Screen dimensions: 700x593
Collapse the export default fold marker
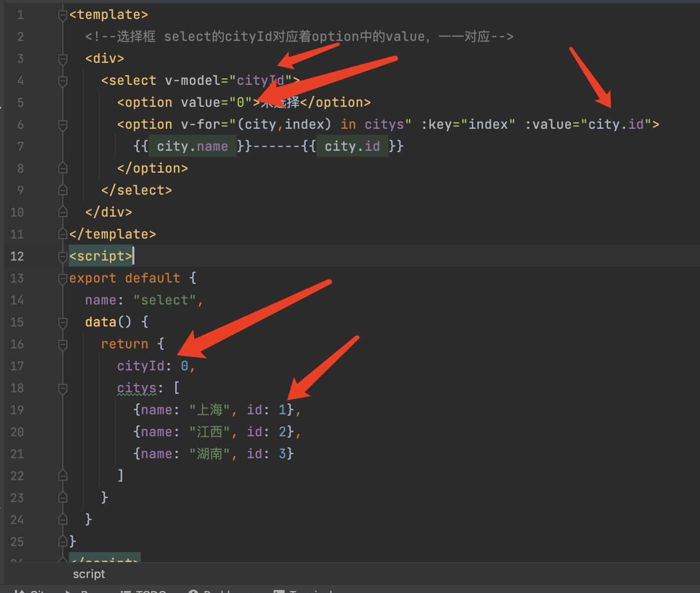62,279
